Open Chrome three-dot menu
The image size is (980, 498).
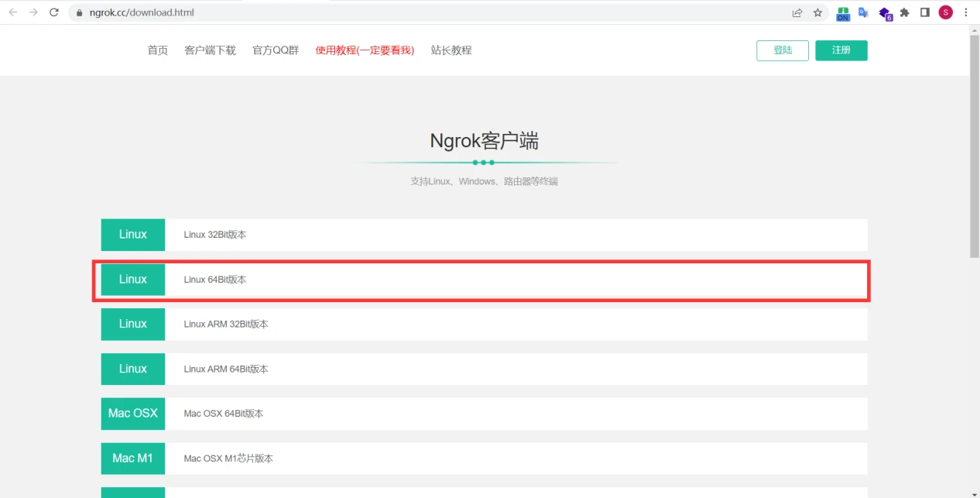tap(966, 12)
